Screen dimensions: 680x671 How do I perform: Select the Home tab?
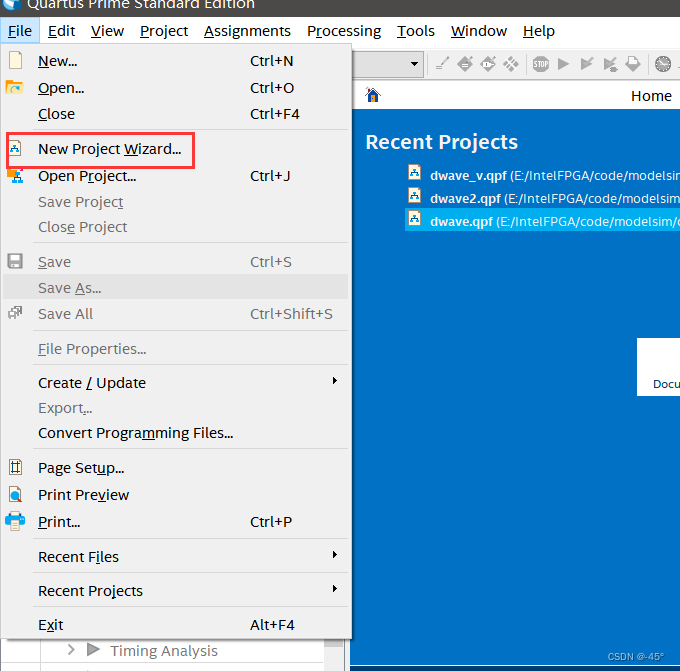[651, 96]
